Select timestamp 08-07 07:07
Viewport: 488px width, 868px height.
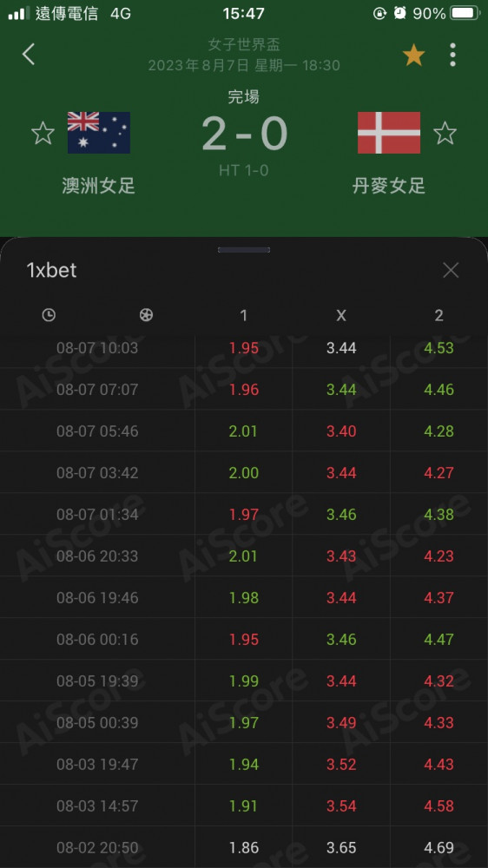[97, 389]
